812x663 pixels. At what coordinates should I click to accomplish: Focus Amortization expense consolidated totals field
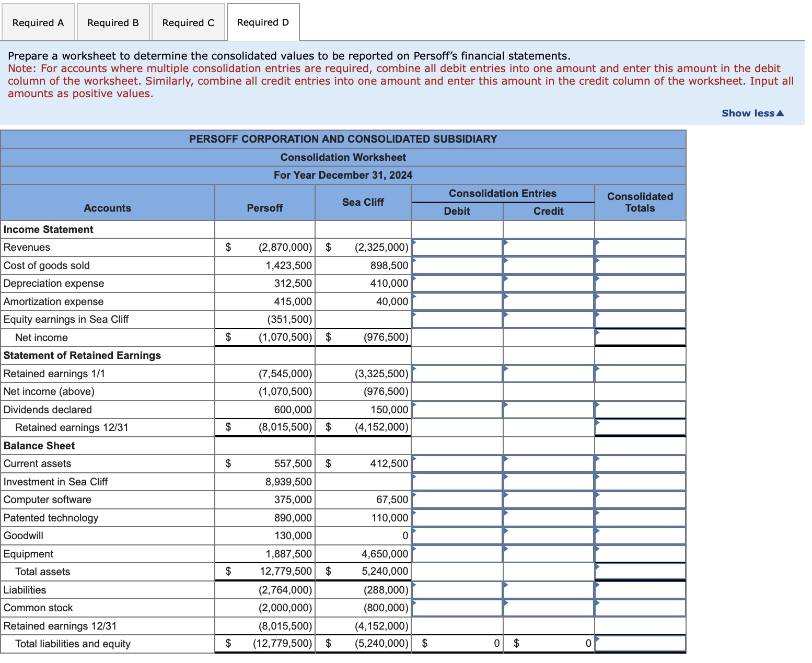click(640, 301)
